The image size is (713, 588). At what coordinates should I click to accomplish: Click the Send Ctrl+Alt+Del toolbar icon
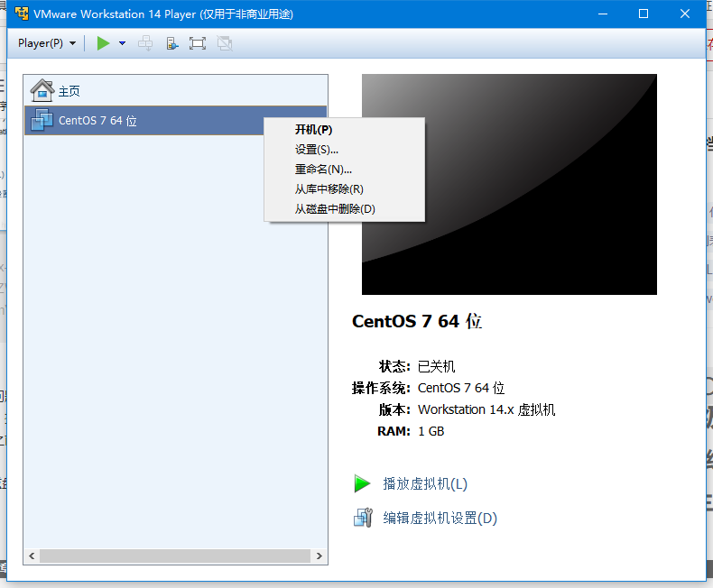tap(145, 43)
